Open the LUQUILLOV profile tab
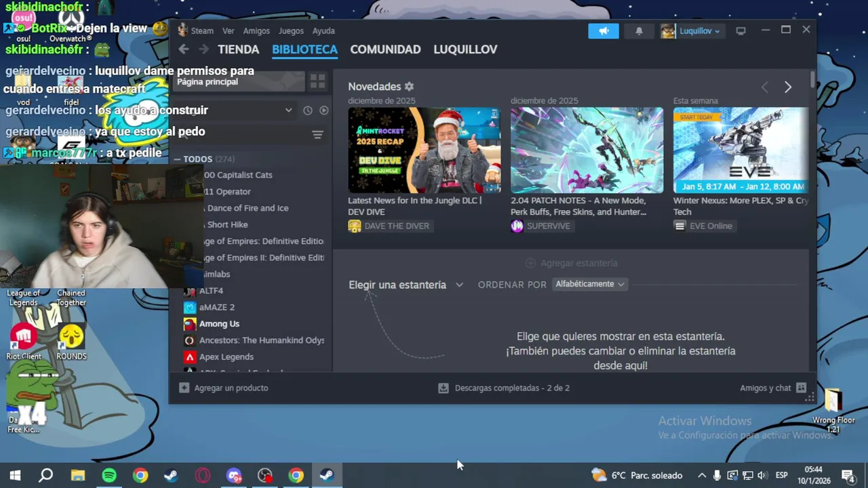This screenshot has height=488, width=868. coord(465,49)
